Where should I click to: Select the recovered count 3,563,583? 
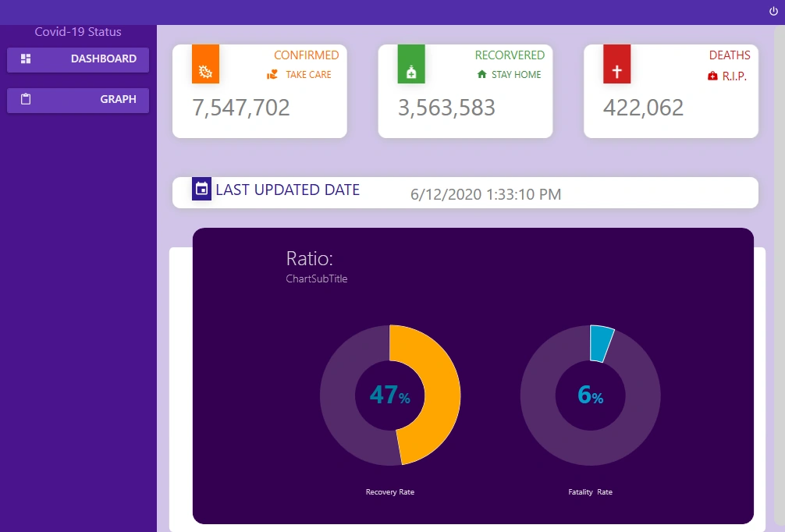(x=446, y=108)
